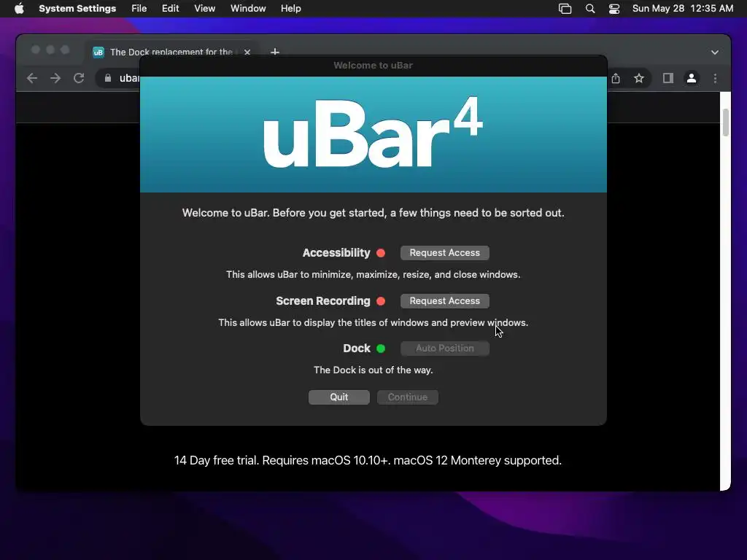Open the browser profile menu
The width and height of the screenshot is (747, 560).
tap(692, 78)
